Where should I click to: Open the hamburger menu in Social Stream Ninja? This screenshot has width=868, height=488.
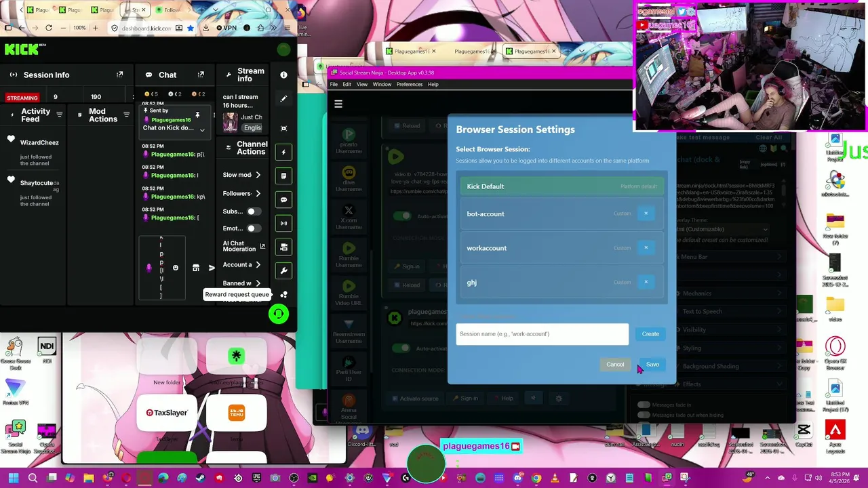[338, 104]
